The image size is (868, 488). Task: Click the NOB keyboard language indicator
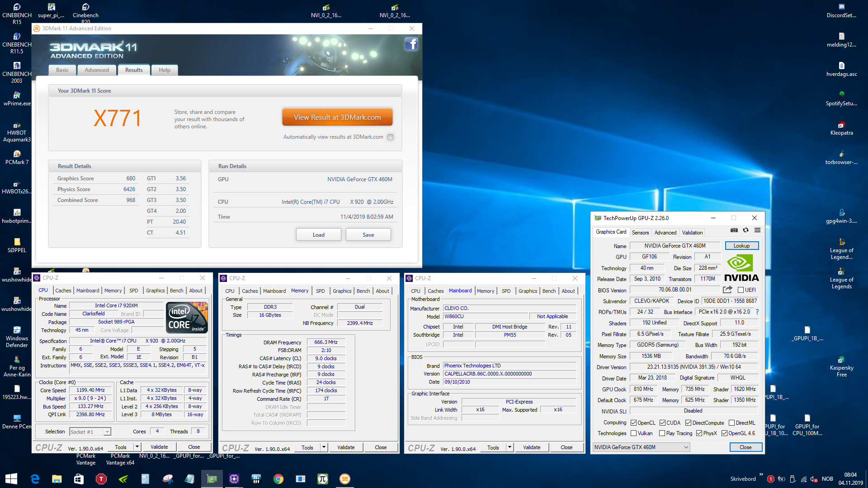point(827,479)
